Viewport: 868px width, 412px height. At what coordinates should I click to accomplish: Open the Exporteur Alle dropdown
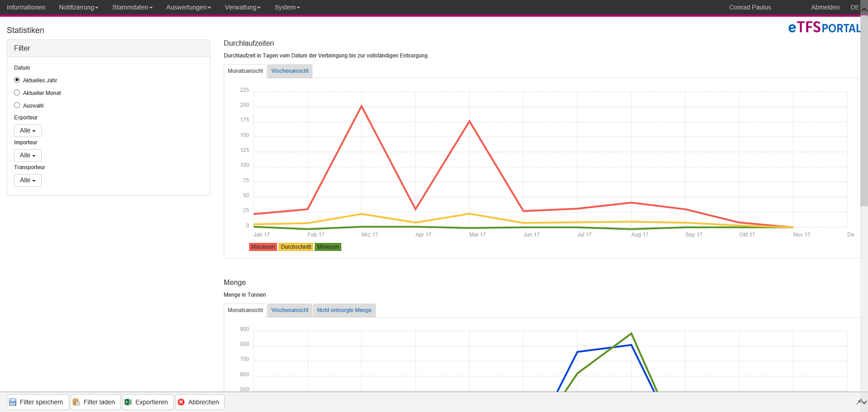pyautogui.click(x=28, y=131)
